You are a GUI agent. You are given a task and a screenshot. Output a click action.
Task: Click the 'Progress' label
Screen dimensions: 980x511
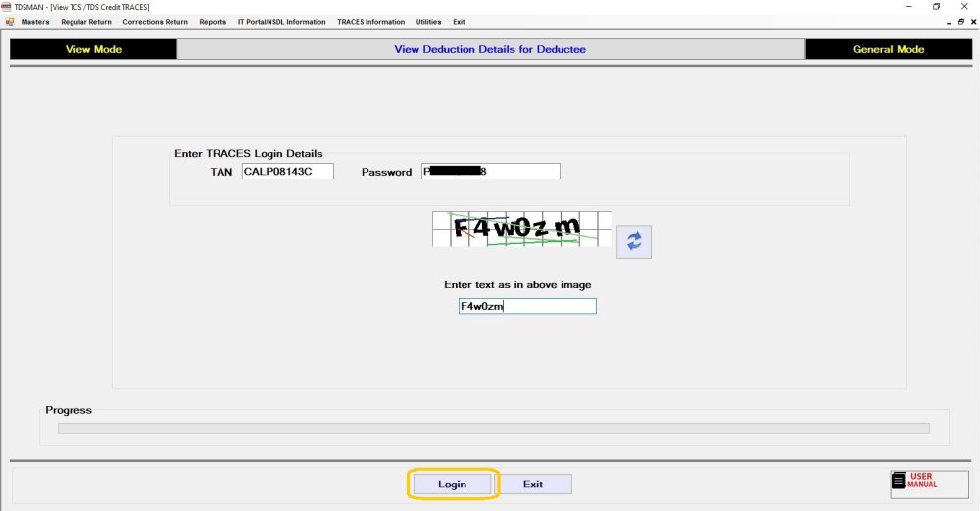click(69, 410)
